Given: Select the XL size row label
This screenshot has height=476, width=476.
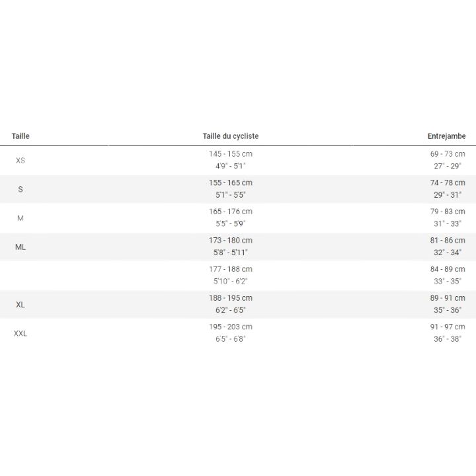Looking at the screenshot, I should (20, 305).
